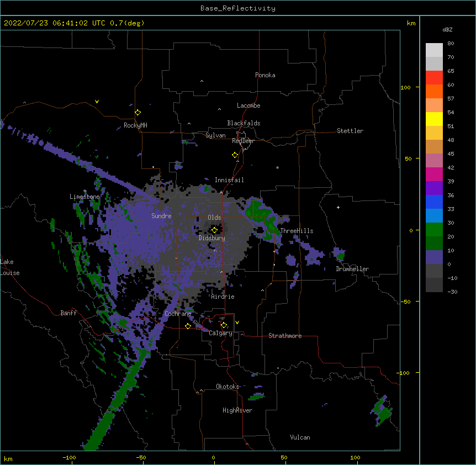476x465 pixels.
Task: Click the Ponoka city label
Action: (265, 75)
